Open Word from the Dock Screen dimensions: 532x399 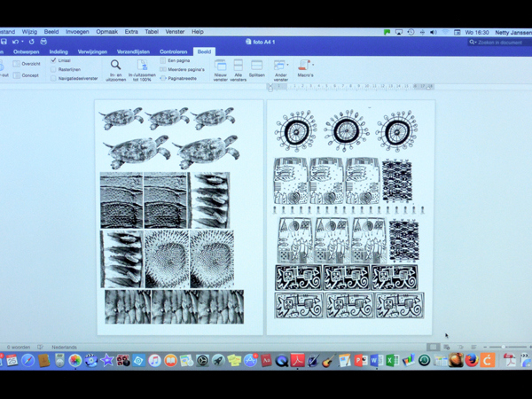pyautogui.click(x=377, y=361)
